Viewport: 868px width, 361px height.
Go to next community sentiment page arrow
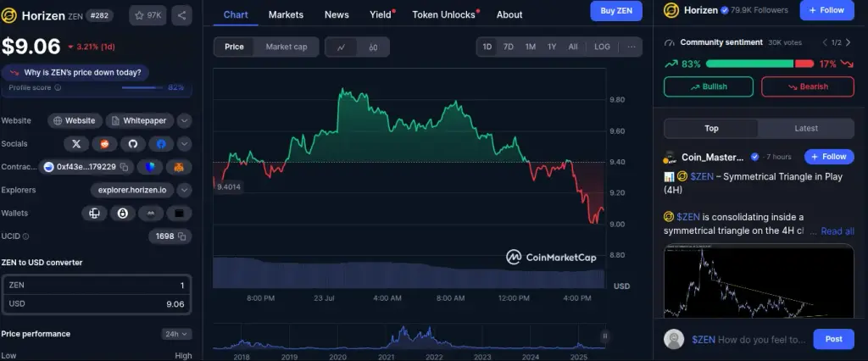coord(848,42)
